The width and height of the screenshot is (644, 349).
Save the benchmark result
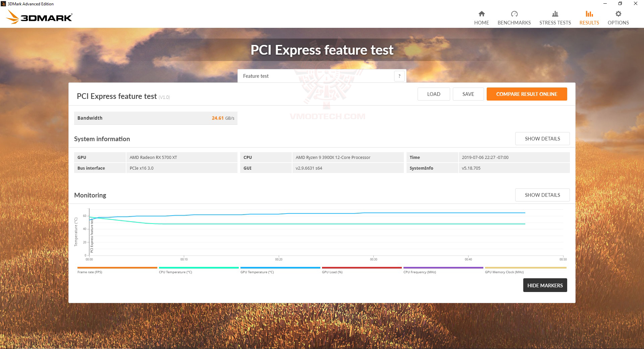pyautogui.click(x=468, y=94)
